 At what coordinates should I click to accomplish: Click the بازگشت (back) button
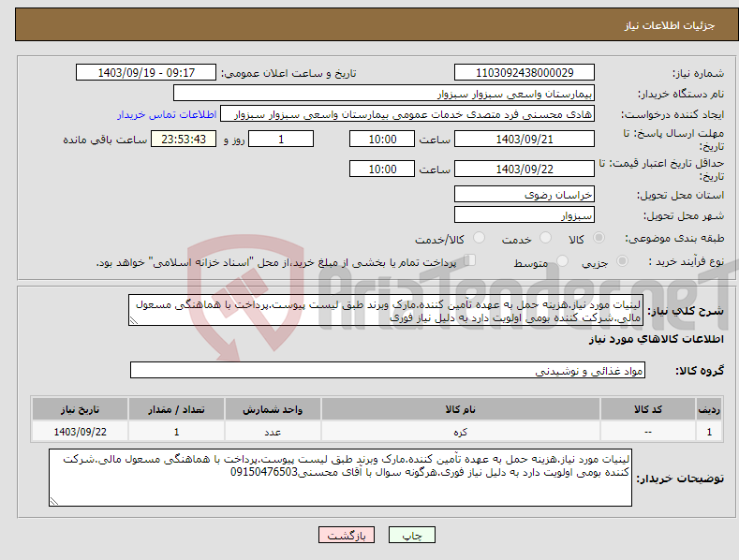coord(347,535)
